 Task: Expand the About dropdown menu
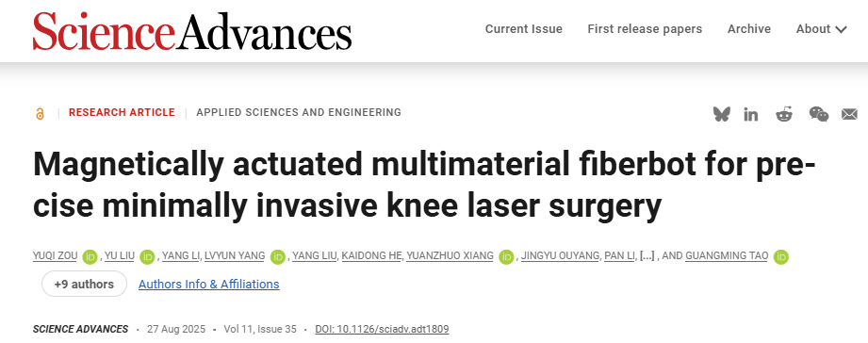(822, 29)
